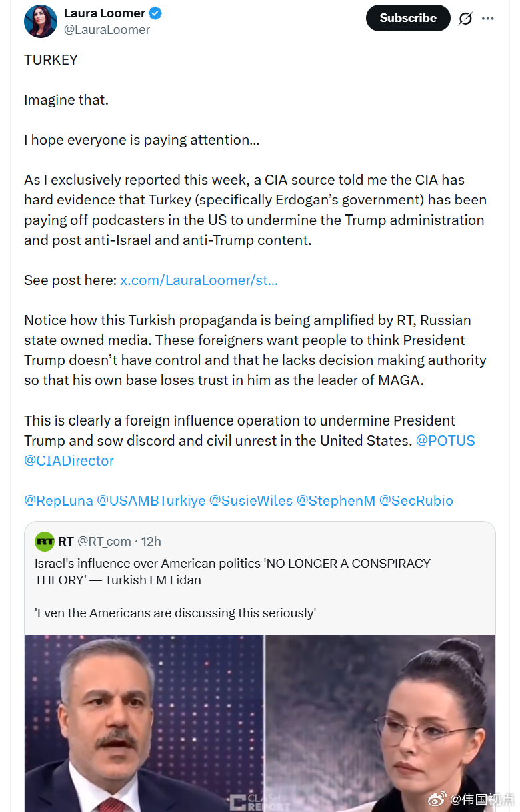The image size is (520, 812).
Task: Click the @SusieWiles mention
Action: (251, 501)
